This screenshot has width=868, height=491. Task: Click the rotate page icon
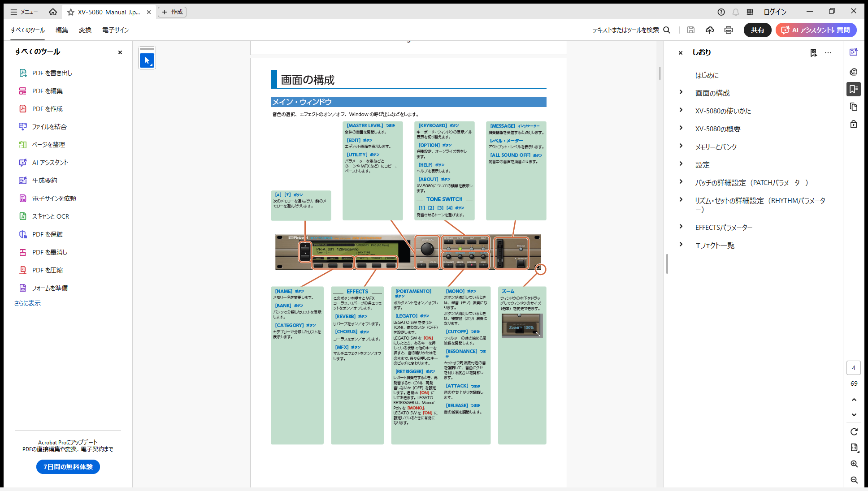point(854,432)
